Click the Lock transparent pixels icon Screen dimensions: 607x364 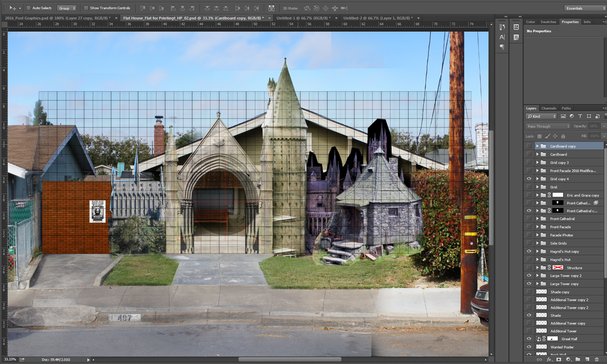(540, 136)
